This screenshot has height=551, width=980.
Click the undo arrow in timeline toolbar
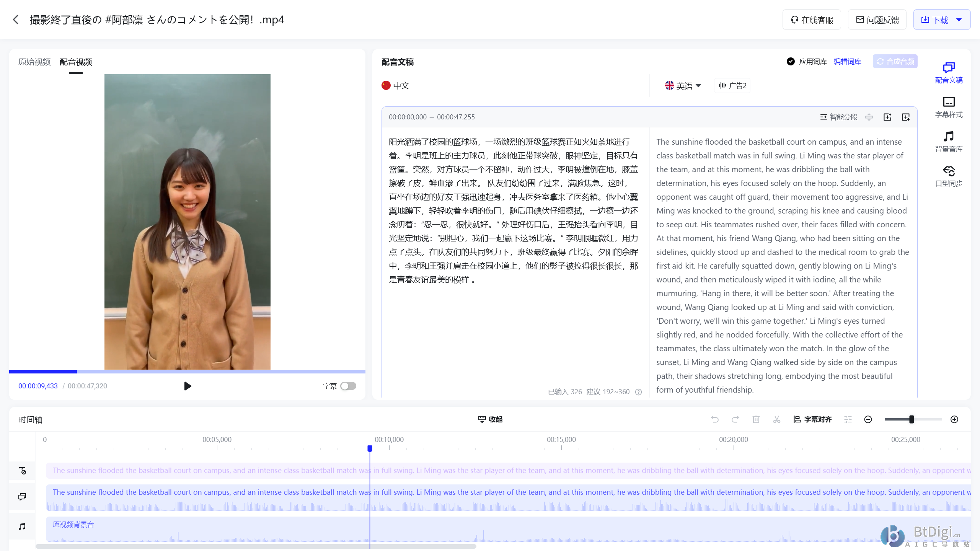pyautogui.click(x=714, y=419)
